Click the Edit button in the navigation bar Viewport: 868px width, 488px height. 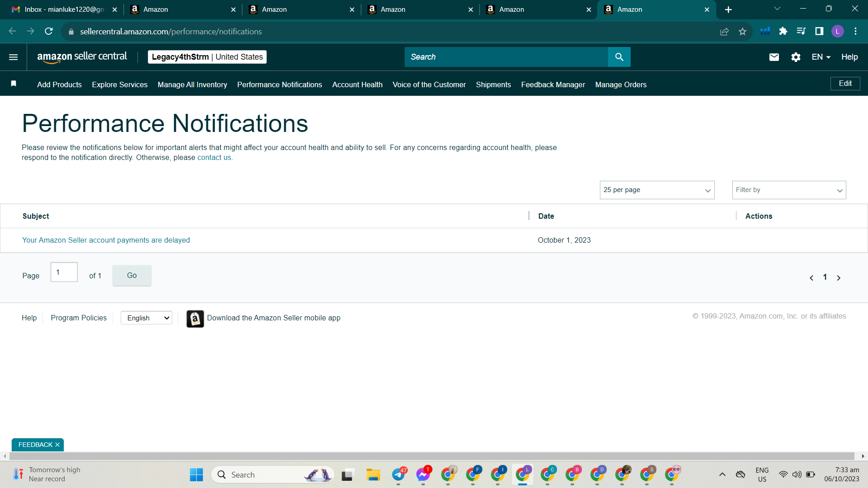coord(845,84)
